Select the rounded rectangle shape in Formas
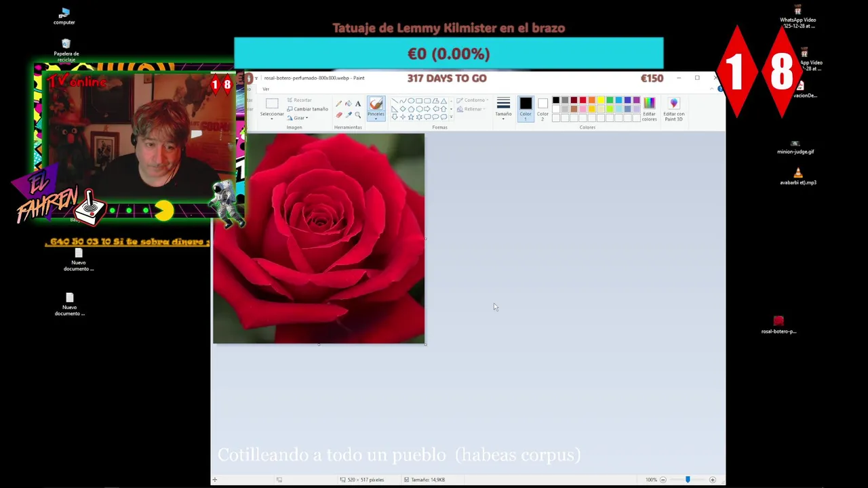The width and height of the screenshot is (868, 488). click(427, 100)
